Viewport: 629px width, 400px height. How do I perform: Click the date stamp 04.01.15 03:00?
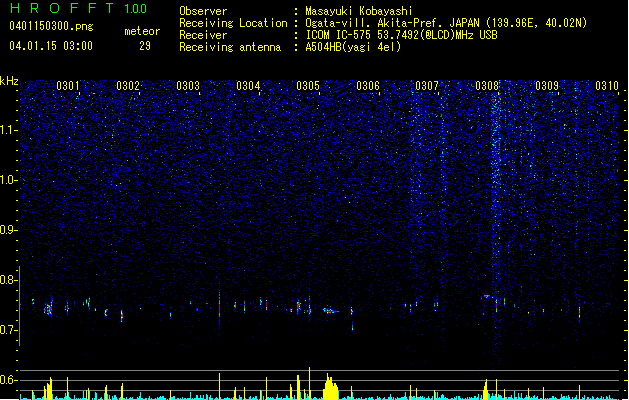tap(51, 46)
